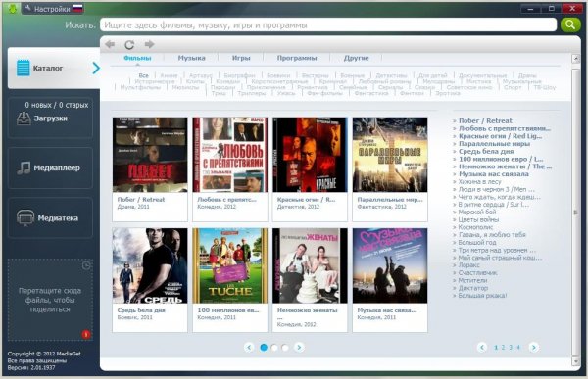Click Диктатор in the list
The image size is (588, 379).
click(473, 288)
